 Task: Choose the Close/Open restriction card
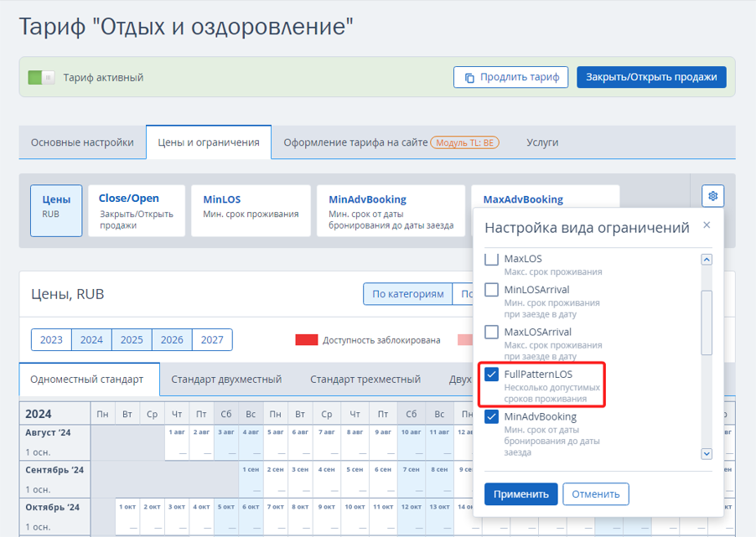pos(137,210)
